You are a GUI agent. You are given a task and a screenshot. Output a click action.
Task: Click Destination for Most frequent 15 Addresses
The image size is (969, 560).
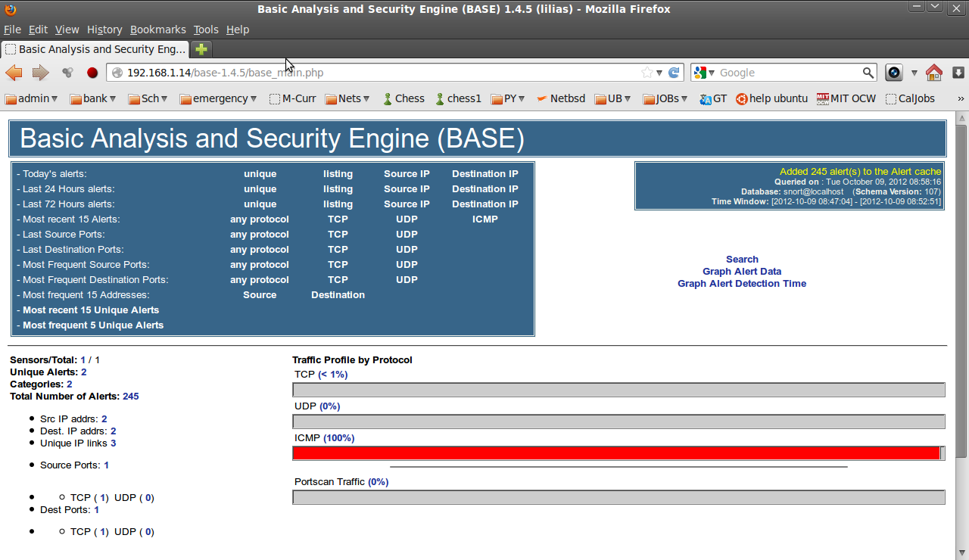pyautogui.click(x=338, y=295)
